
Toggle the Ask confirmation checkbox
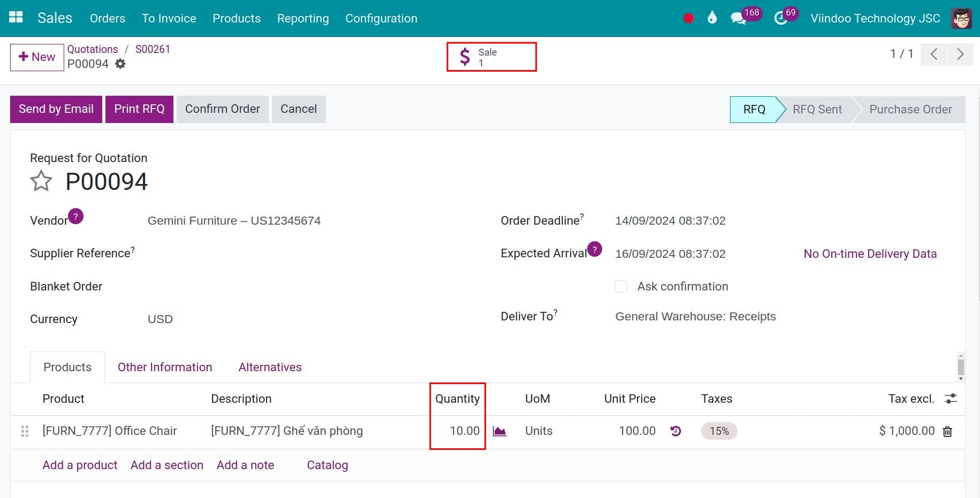coord(621,286)
